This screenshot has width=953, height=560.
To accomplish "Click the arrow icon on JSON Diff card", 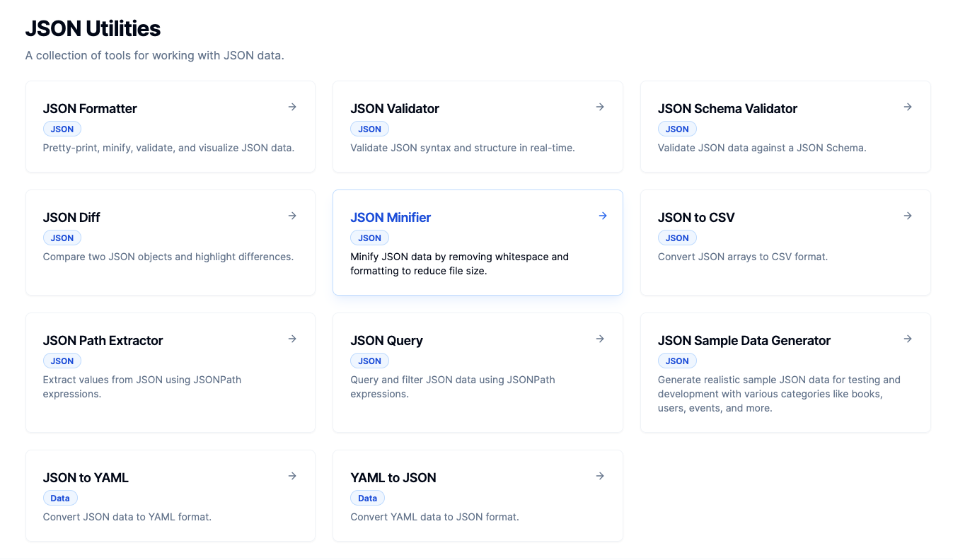I will pyautogui.click(x=292, y=216).
